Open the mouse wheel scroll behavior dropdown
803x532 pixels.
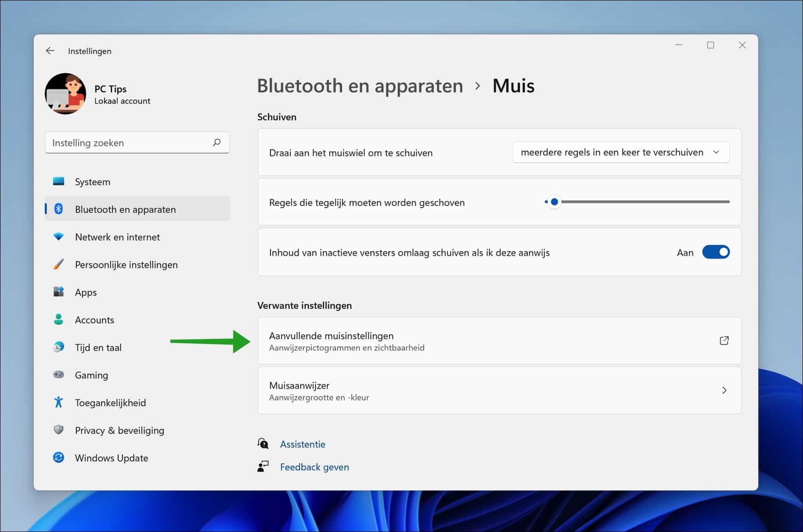click(x=621, y=152)
